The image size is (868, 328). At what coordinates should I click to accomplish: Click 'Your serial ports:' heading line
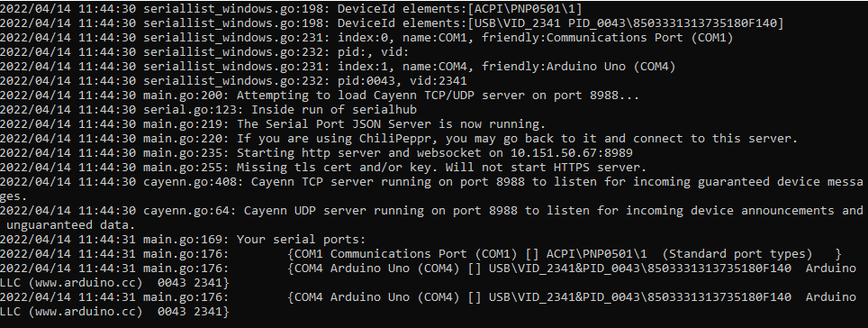pyautogui.click(x=183, y=240)
